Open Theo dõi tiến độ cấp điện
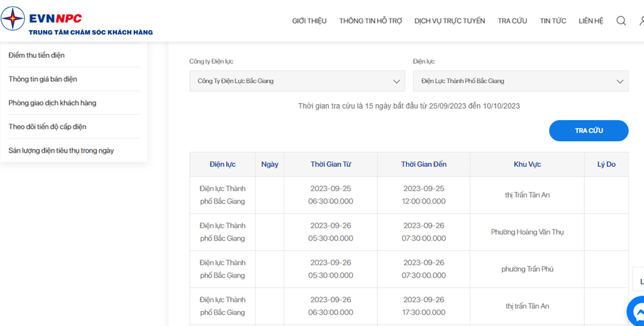644x326 pixels. point(47,127)
